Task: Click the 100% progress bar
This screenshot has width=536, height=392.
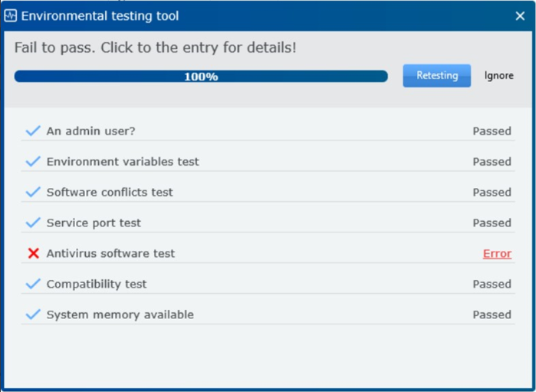Action: [201, 76]
